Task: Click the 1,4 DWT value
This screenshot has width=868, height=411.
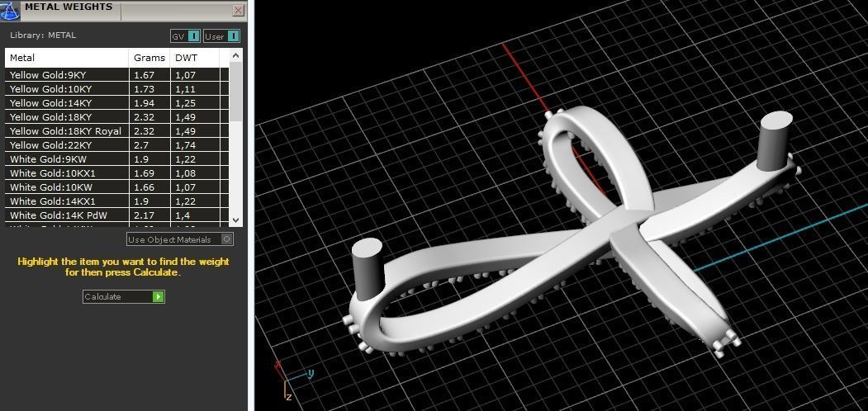Action: point(183,215)
